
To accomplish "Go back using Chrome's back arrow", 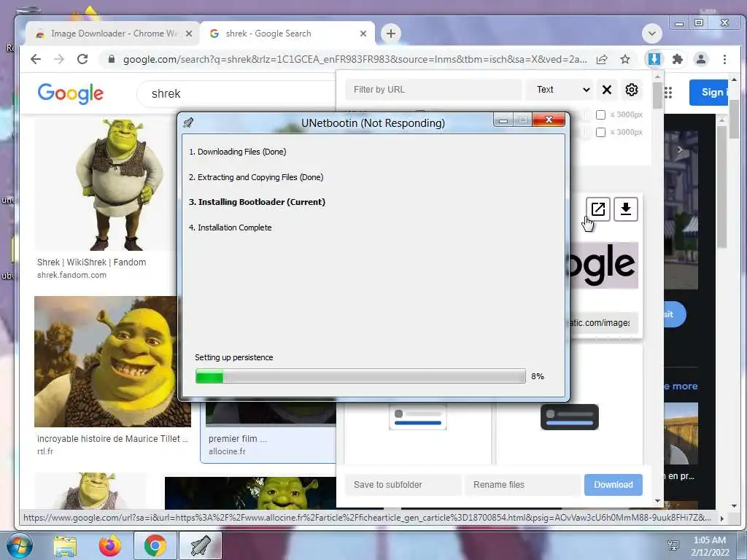I will tap(36, 59).
